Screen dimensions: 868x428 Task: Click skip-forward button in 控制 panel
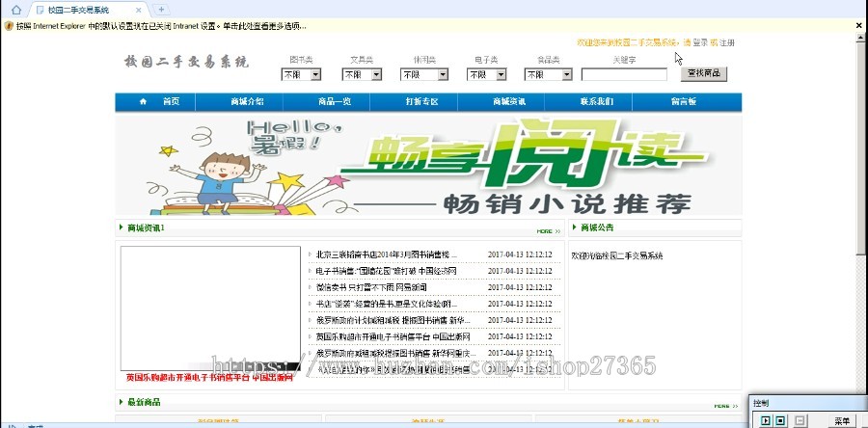tap(799, 421)
